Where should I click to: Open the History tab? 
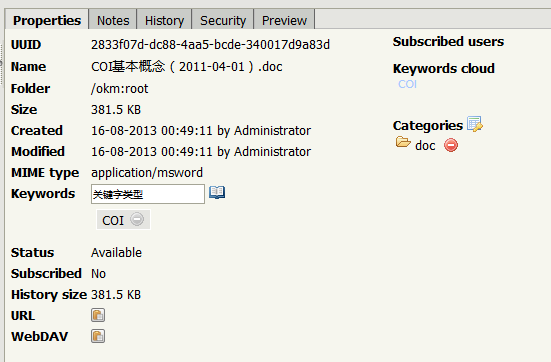(x=164, y=20)
